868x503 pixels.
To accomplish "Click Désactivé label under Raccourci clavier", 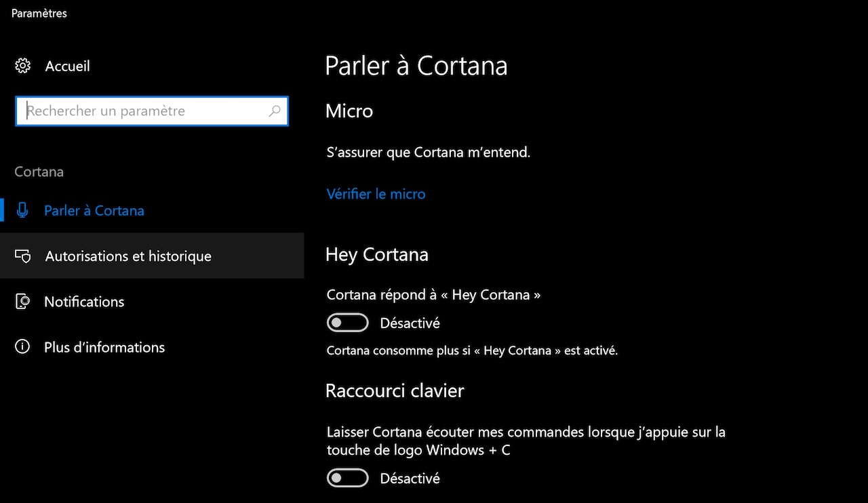I will pos(410,479).
